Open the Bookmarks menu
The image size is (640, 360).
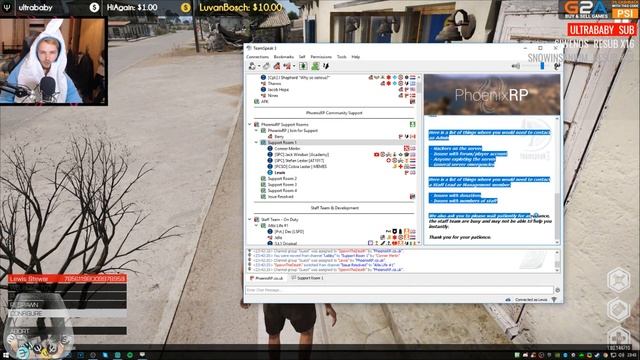coord(283,57)
